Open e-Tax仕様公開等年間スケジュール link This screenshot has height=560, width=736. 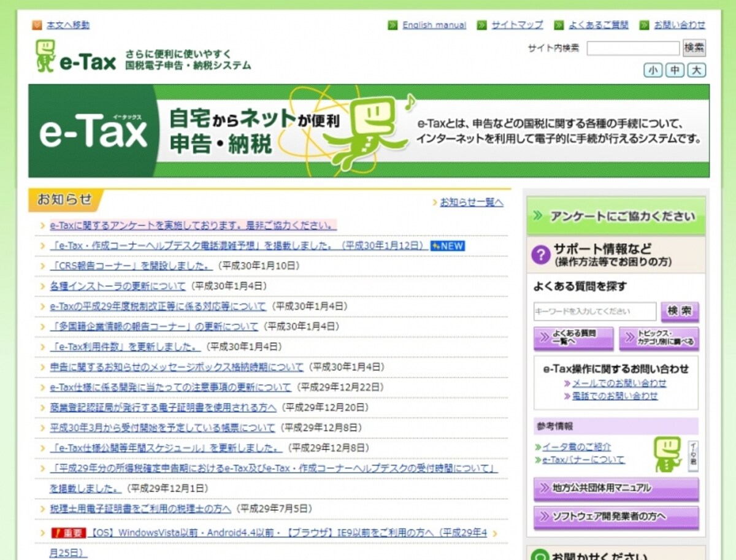[166, 448]
